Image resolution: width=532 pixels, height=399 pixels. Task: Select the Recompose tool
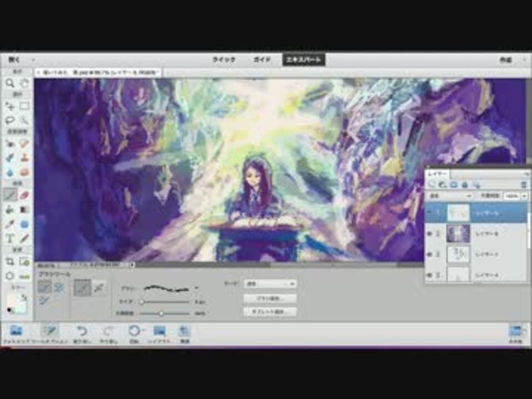click(x=24, y=262)
